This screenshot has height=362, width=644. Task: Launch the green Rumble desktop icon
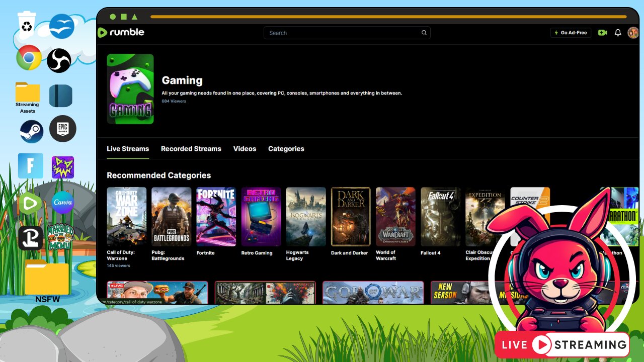click(30, 204)
